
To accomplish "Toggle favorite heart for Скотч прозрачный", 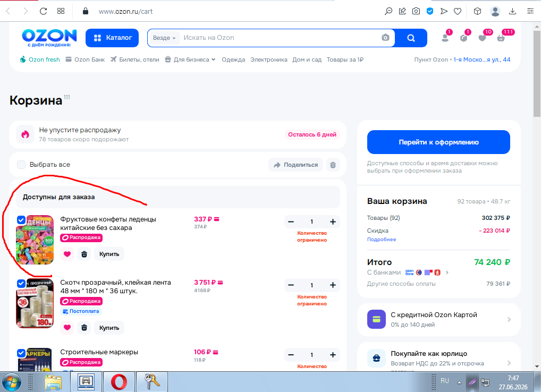I will [x=67, y=328].
